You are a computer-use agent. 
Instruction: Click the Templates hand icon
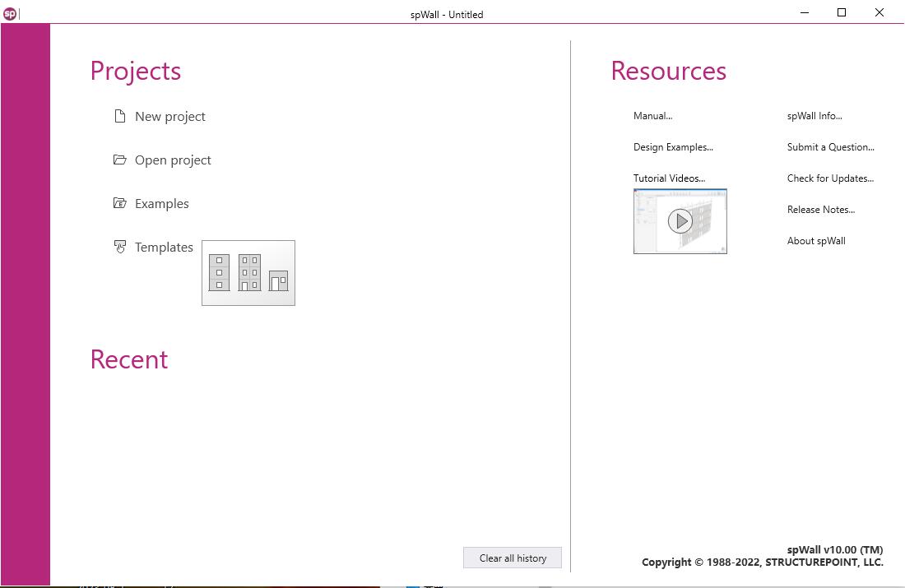(x=119, y=247)
